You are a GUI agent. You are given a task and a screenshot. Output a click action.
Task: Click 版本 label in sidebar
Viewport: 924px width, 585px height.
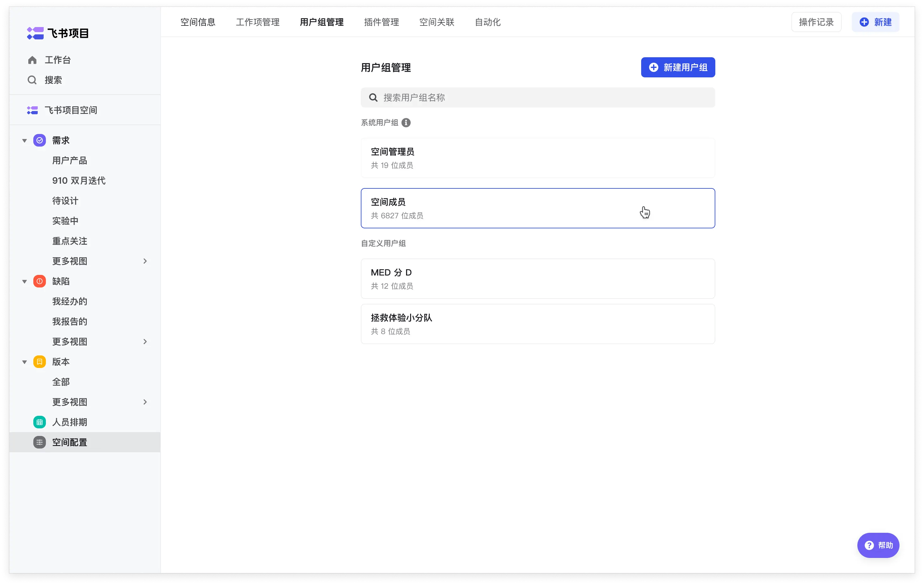(x=61, y=362)
